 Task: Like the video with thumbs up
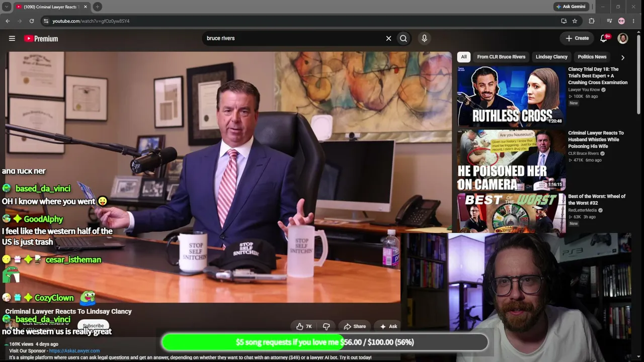pos(300,326)
